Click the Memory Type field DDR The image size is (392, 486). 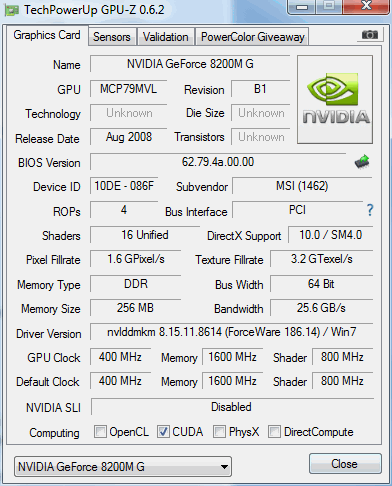[x=136, y=284]
